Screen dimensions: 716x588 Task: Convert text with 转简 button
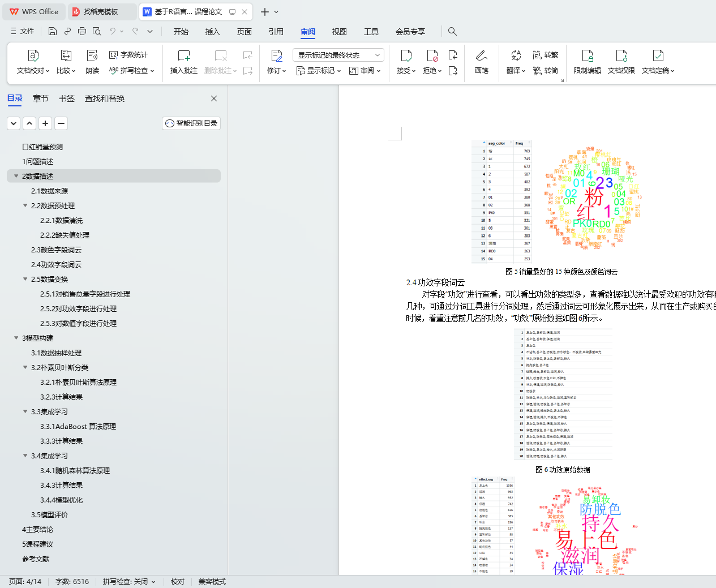[x=546, y=71]
